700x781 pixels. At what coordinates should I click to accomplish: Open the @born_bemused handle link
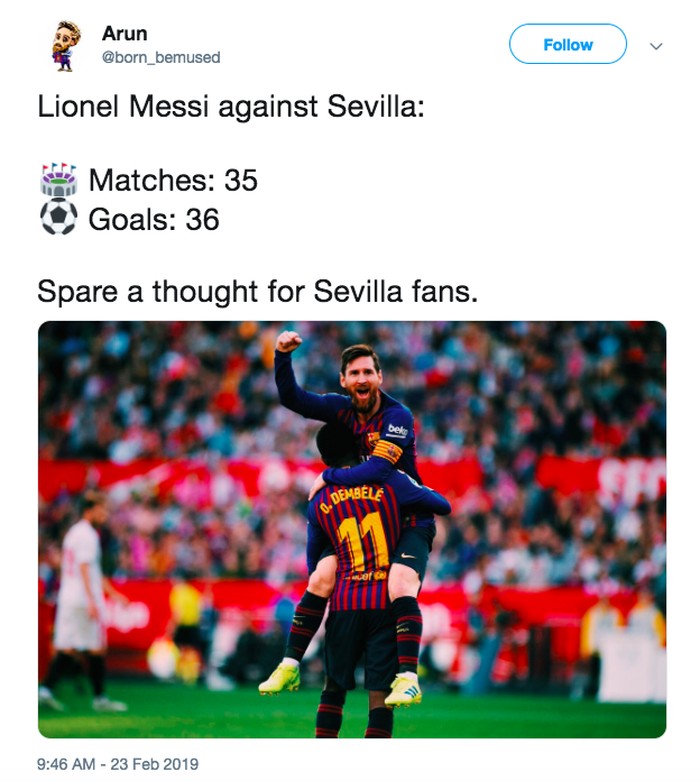click(x=161, y=58)
